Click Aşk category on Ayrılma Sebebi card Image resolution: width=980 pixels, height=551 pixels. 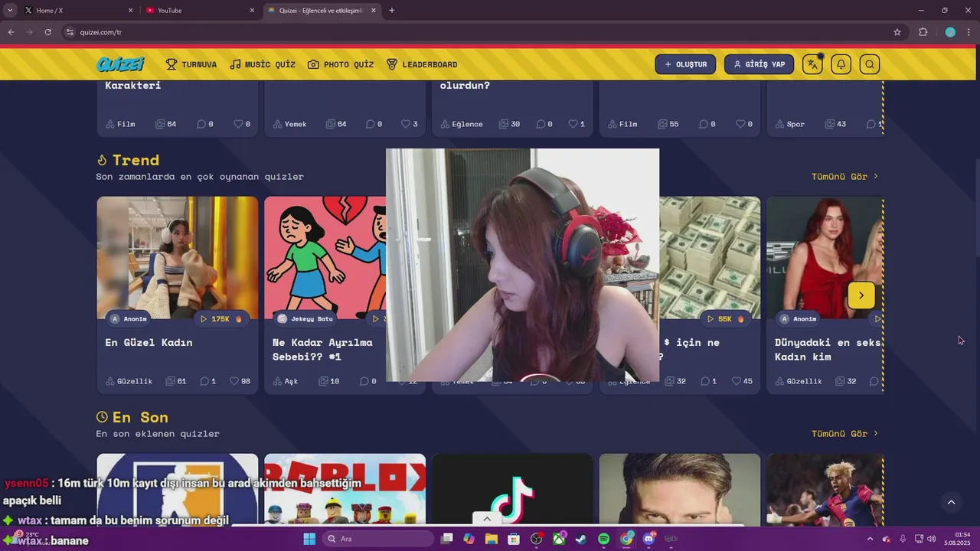(x=285, y=381)
